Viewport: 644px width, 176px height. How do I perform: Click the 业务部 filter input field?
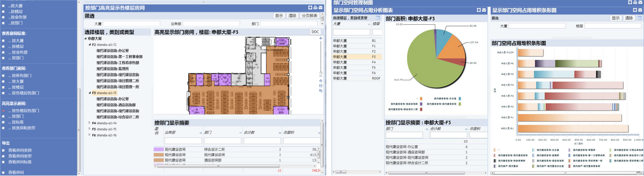pyautogui.click(x=211, y=23)
